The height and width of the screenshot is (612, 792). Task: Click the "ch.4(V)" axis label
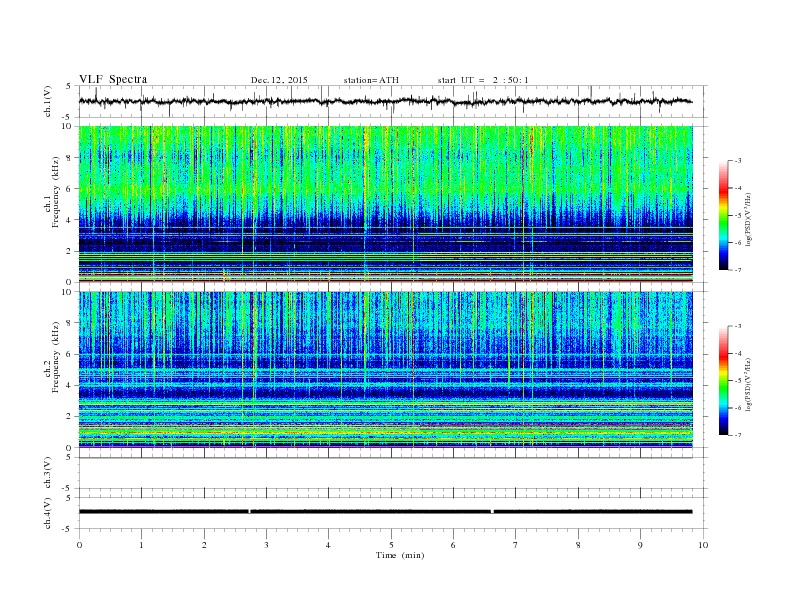coord(48,513)
